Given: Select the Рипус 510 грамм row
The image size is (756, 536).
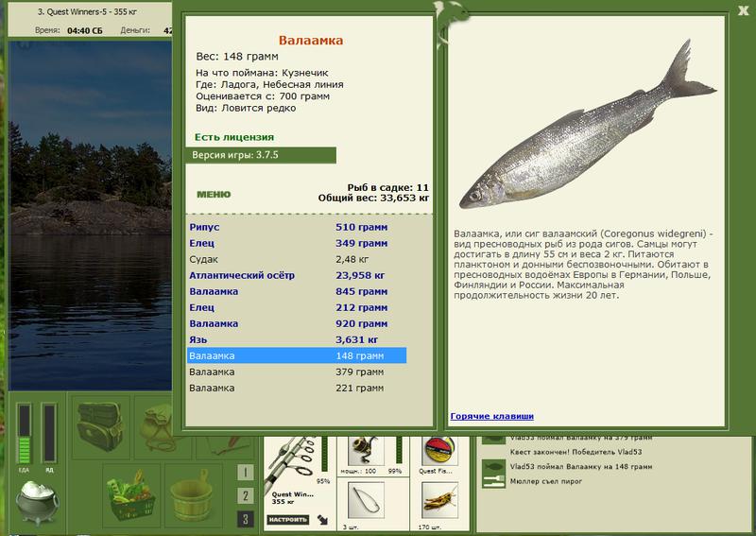Looking at the screenshot, I should 297,227.
